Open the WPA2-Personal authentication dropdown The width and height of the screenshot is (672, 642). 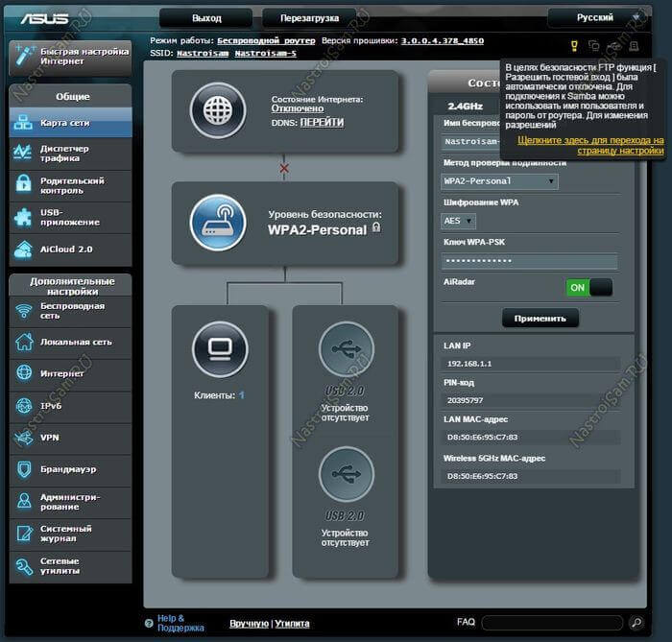499,181
